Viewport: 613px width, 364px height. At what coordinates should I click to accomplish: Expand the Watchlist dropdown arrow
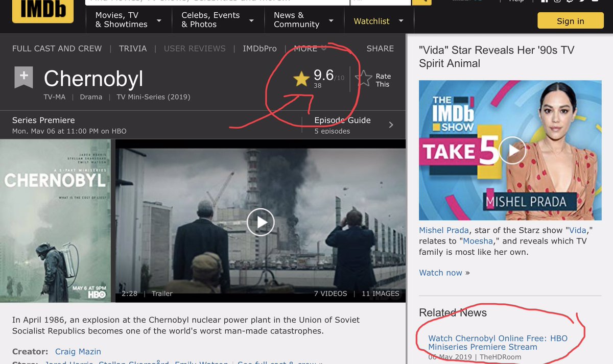(x=401, y=21)
